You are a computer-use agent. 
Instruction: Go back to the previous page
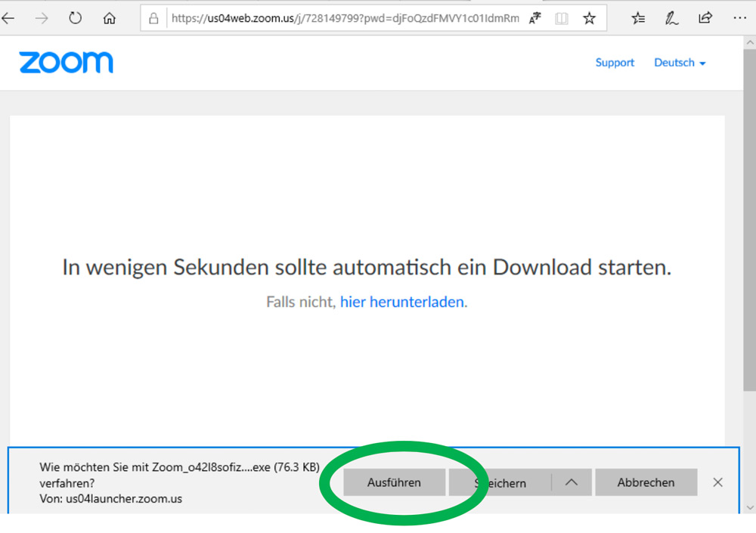click(8, 18)
